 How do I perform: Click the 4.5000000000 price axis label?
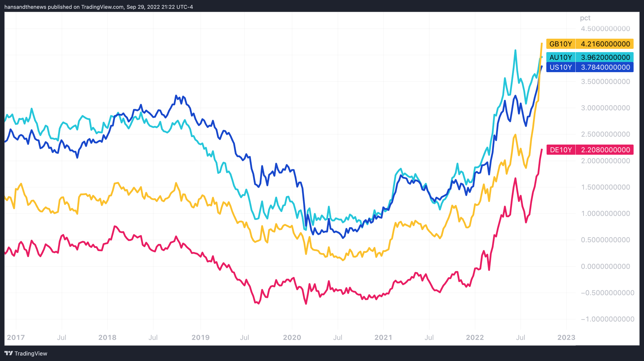pos(605,29)
